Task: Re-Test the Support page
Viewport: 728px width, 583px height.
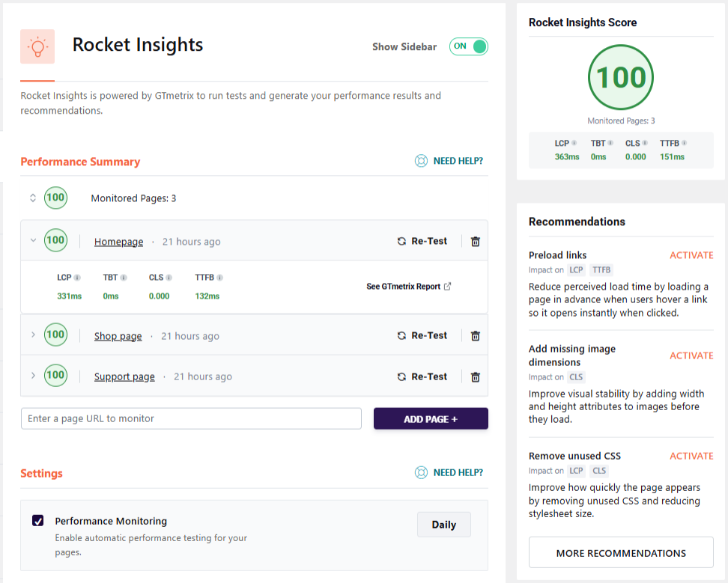Action: coord(422,376)
